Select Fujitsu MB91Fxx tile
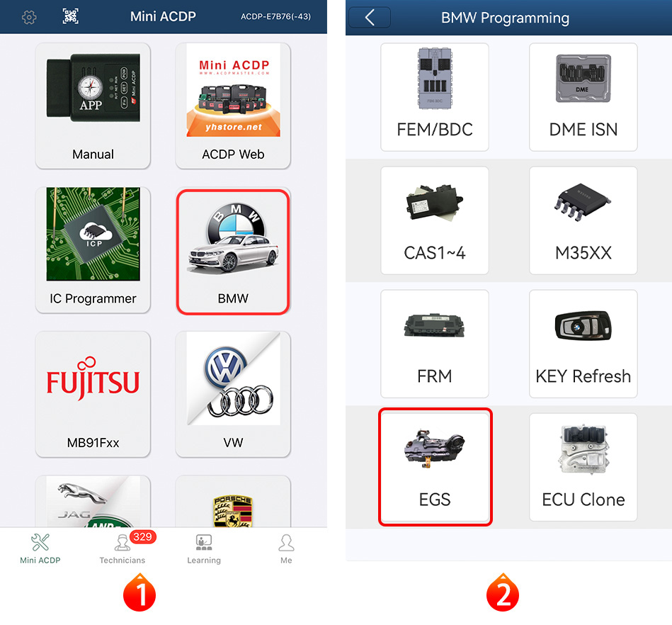Screen dimensions: 672x625 tap(93, 394)
